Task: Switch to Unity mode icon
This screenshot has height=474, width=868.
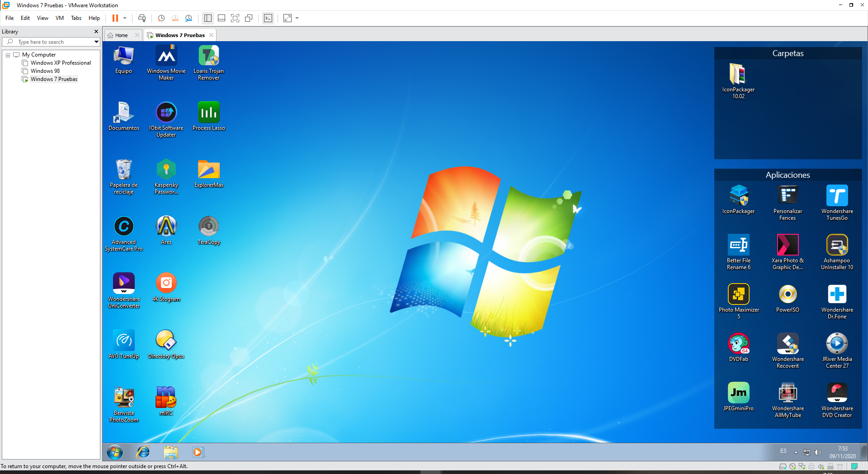Action: pos(249,18)
